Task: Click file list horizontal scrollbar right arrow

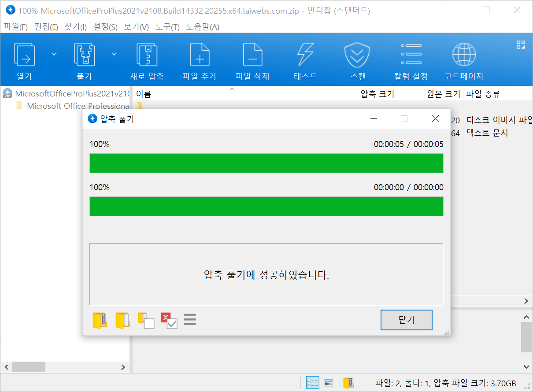Action: 526,301
